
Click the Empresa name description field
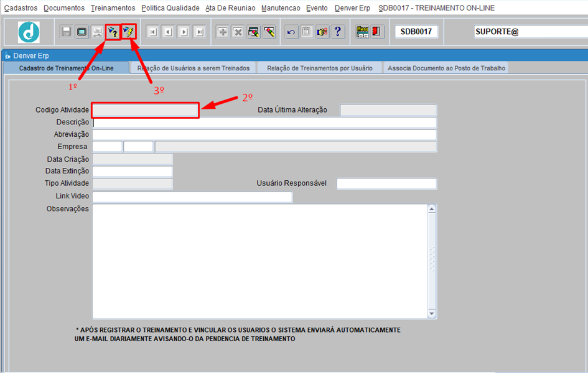tap(296, 147)
